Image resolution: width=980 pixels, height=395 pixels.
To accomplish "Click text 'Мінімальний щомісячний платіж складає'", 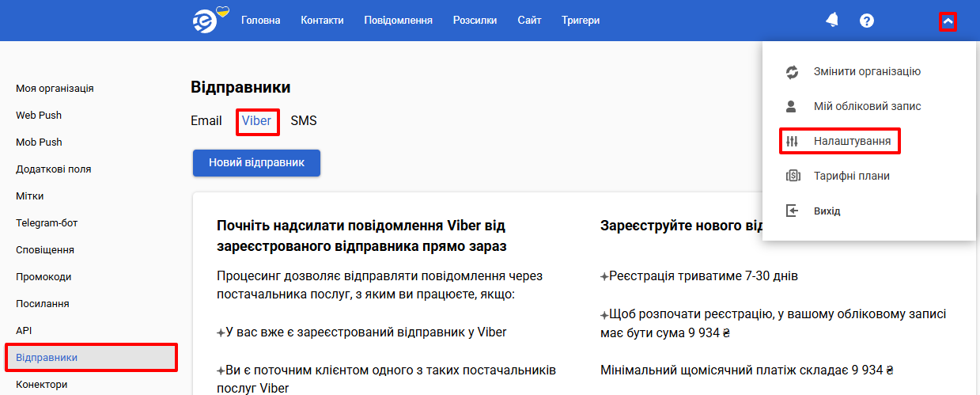I will click(747, 370).
